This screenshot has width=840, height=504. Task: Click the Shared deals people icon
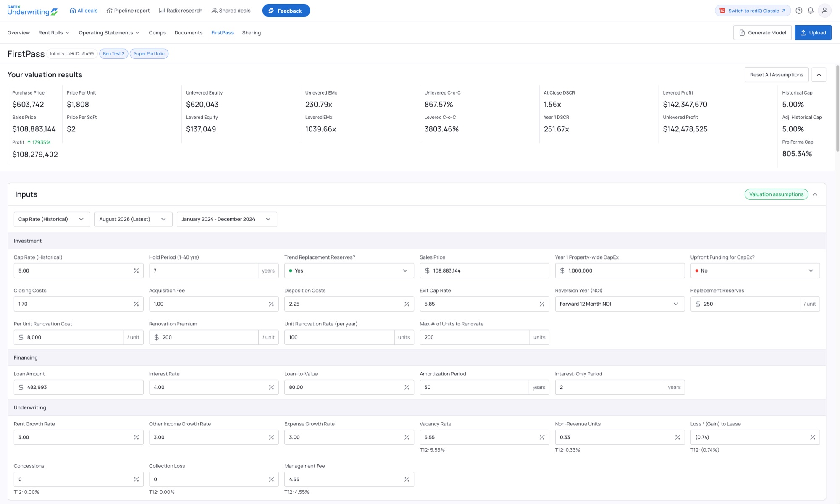[x=214, y=10]
